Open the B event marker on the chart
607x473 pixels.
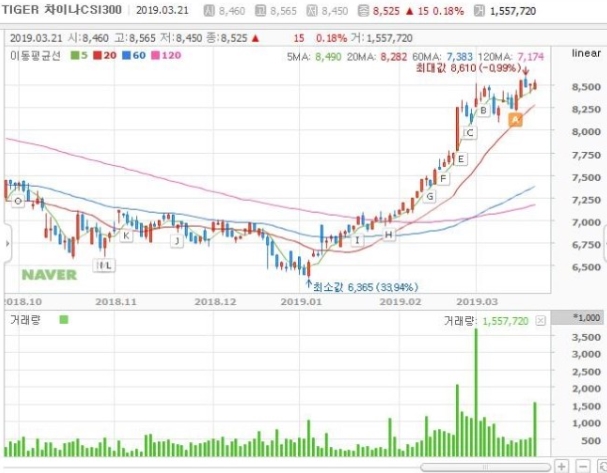pyautogui.click(x=483, y=111)
